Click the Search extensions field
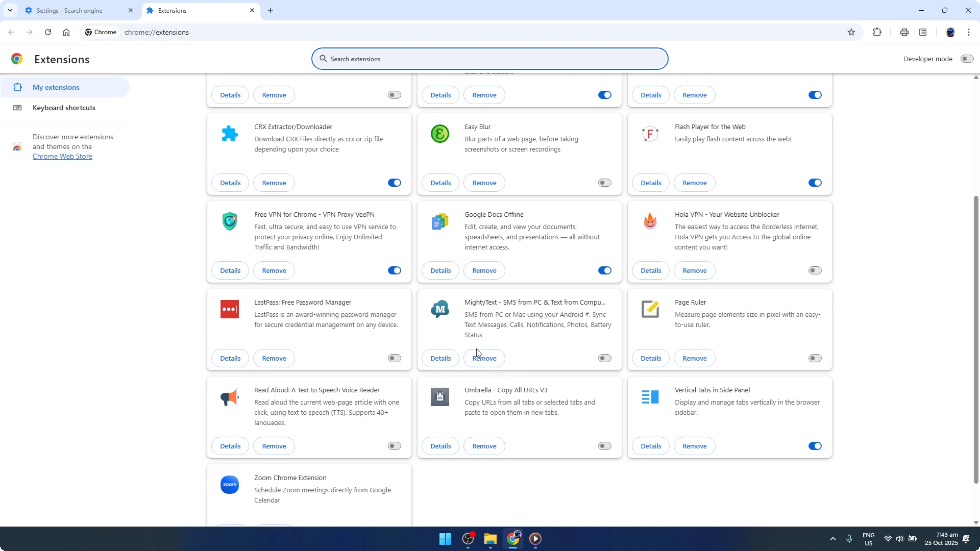The height and width of the screenshot is (551, 980). (490, 59)
